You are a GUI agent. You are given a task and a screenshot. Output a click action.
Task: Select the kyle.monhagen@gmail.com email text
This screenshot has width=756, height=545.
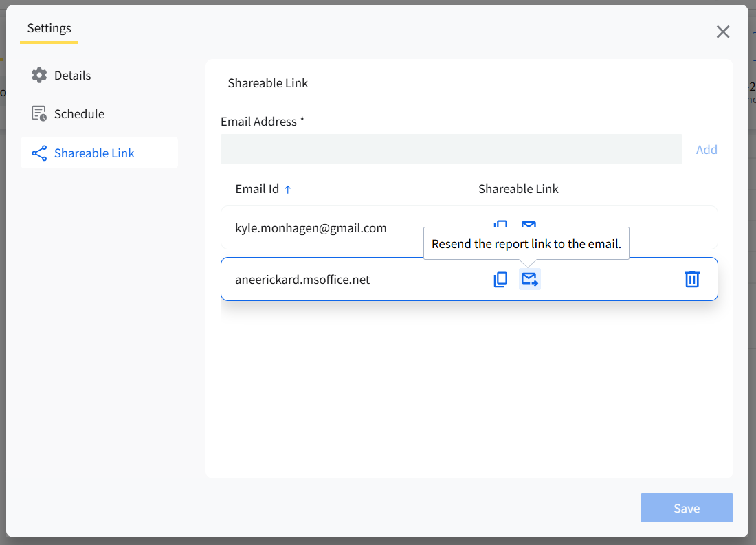[311, 227]
